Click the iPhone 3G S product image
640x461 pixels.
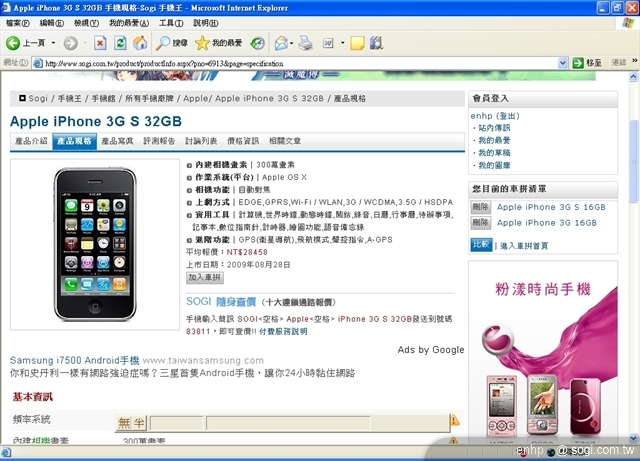95,244
